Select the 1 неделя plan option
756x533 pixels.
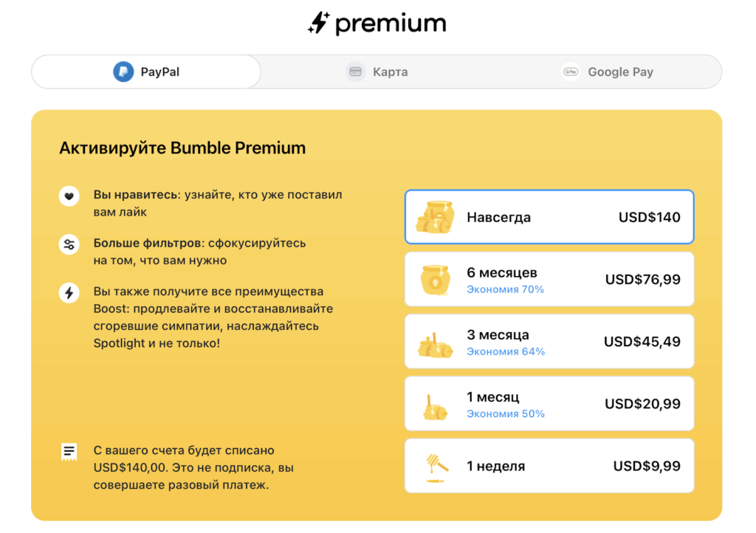[x=549, y=465]
